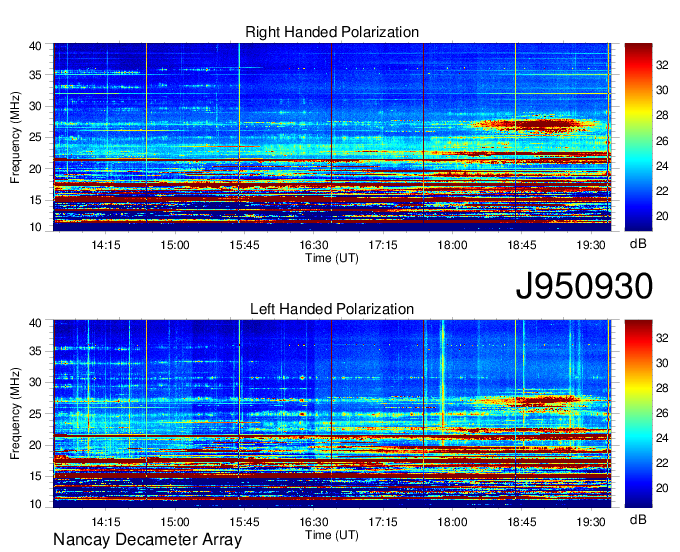
Task: Click the 16:30 time tick of Left Handed plot
Action: pos(314,521)
